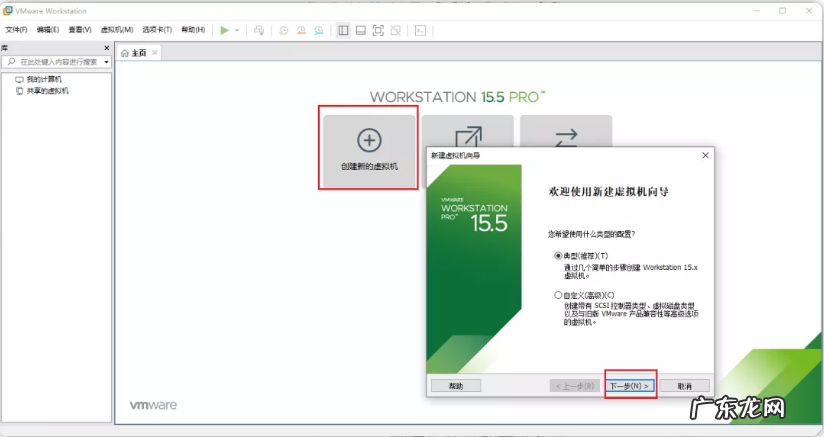Click the enter full screen icon
The width and height of the screenshot is (824, 437).
coord(378,30)
